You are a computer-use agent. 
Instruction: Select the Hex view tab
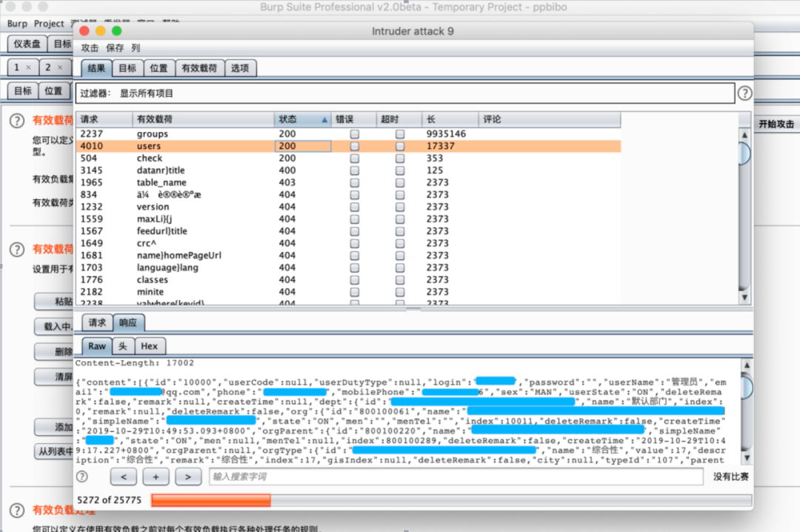click(x=150, y=346)
